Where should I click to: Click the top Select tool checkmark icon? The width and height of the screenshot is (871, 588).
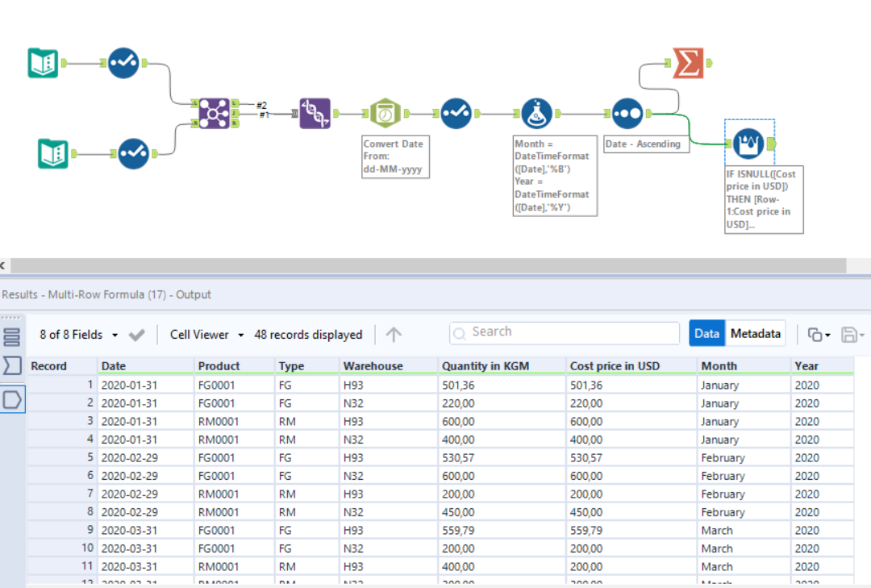coord(123,63)
